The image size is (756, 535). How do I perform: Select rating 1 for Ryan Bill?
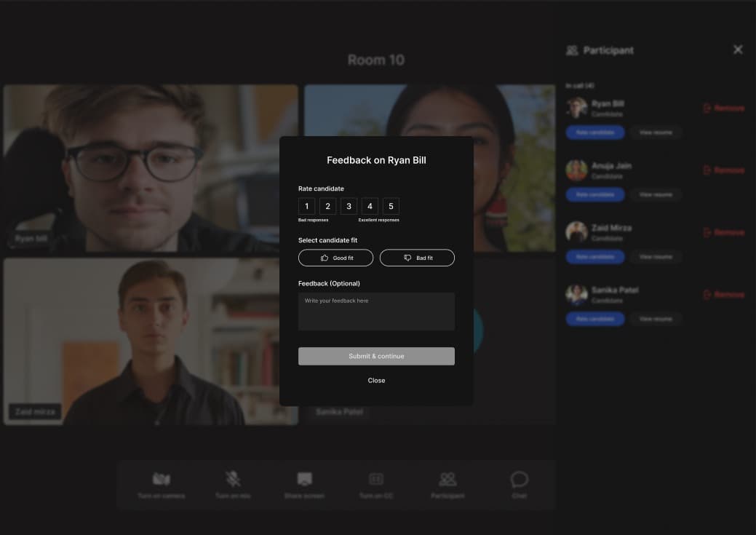click(x=306, y=206)
